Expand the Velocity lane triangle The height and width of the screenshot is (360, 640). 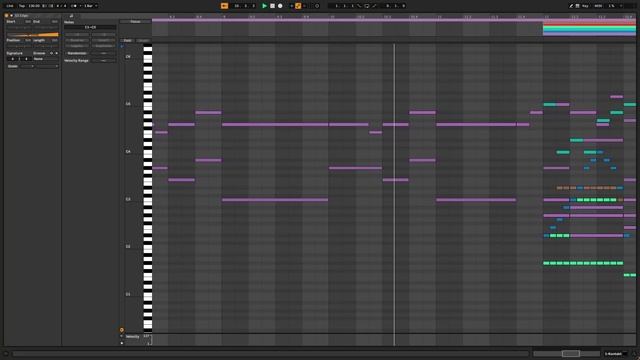coord(122,336)
